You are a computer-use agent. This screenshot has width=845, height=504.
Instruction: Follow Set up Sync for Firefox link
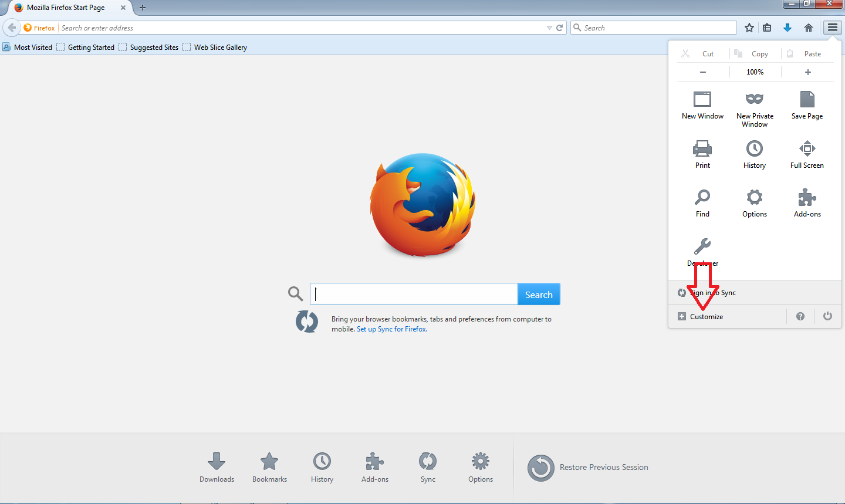tap(391, 329)
